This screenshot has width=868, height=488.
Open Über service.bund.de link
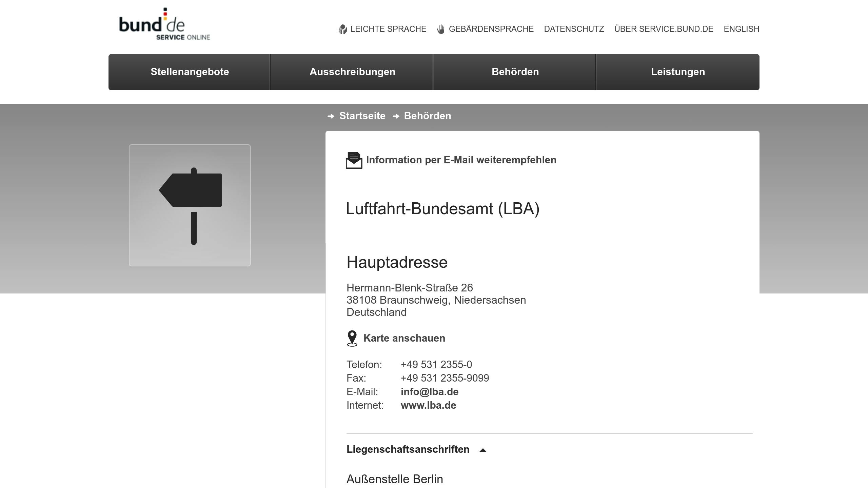[664, 29]
